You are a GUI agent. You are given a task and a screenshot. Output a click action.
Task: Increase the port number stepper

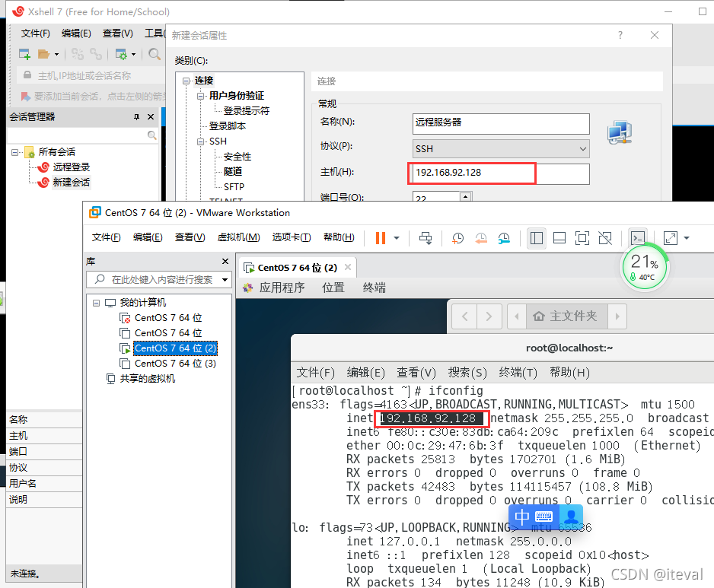click(x=465, y=196)
